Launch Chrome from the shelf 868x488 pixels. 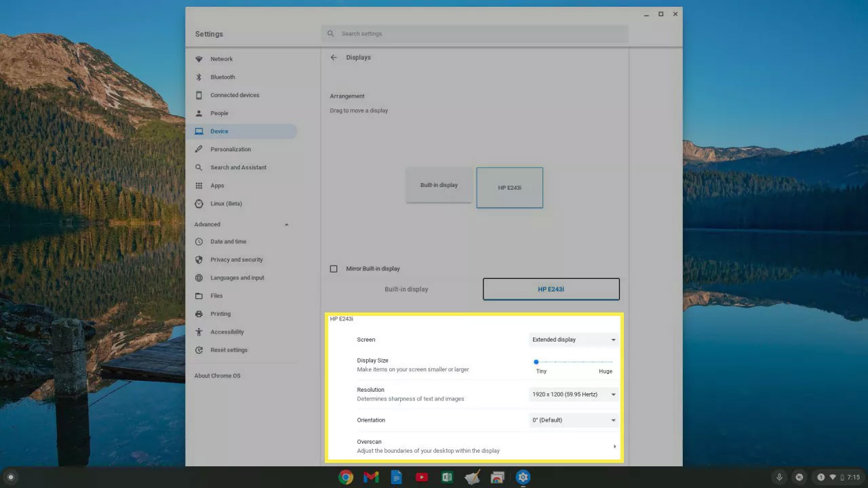tap(346, 477)
